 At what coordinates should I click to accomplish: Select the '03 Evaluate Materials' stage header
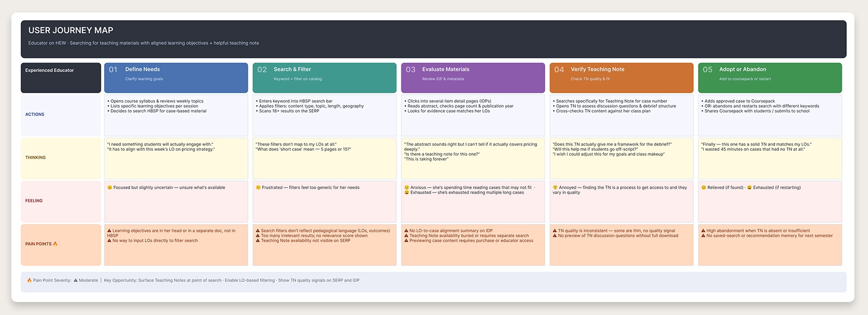[x=473, y=78]
